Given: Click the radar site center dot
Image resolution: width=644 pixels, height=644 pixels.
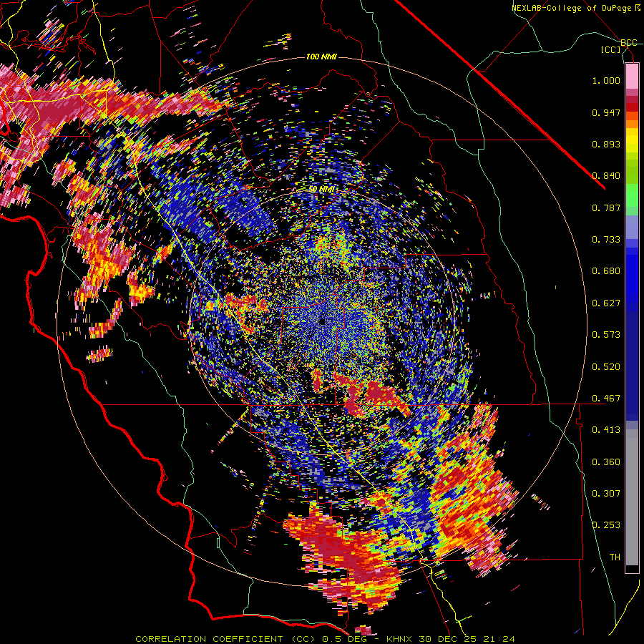Looking at the screenshot, I should tap(322, 322).
